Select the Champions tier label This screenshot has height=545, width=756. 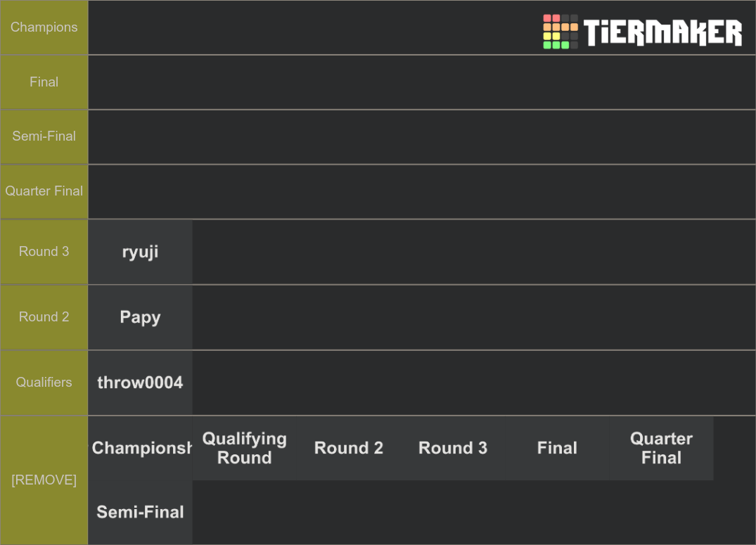click(x=44, y=27)
